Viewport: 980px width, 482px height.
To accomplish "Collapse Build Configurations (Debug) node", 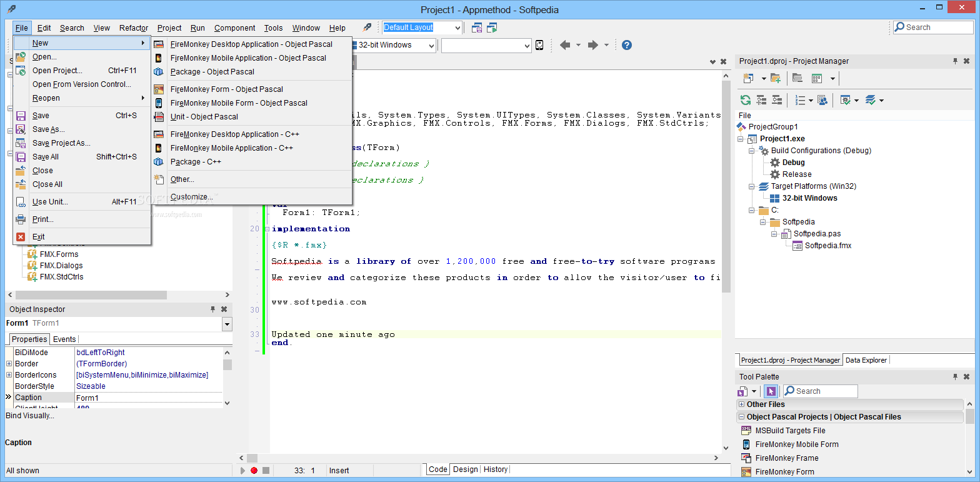I will pyautogui.click(x=752, y=151).
